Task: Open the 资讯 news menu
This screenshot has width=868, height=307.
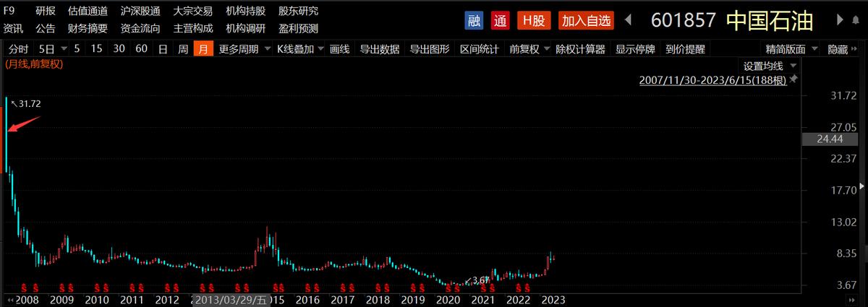Action: (14, 29)
